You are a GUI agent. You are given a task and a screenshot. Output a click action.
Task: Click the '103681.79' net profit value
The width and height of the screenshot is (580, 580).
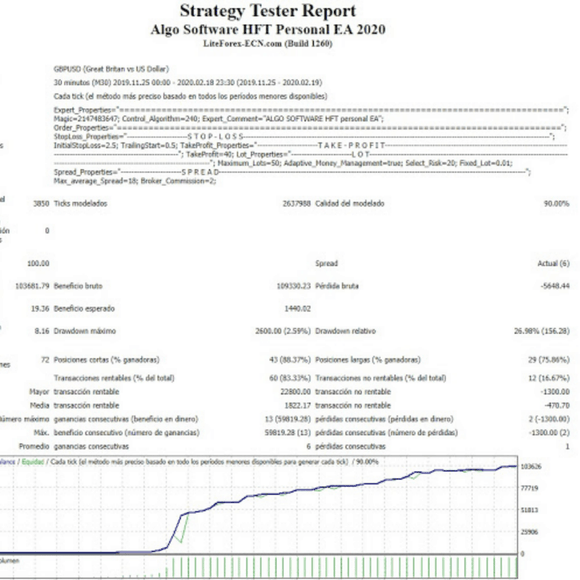[32, 286]
